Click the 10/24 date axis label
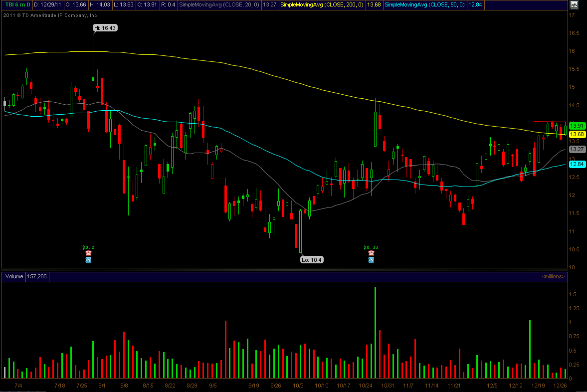 pos(366,385)
